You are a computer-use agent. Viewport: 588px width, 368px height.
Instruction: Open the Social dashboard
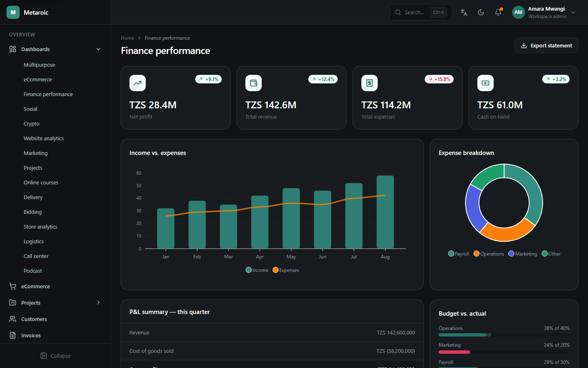[x=30, y=109]
